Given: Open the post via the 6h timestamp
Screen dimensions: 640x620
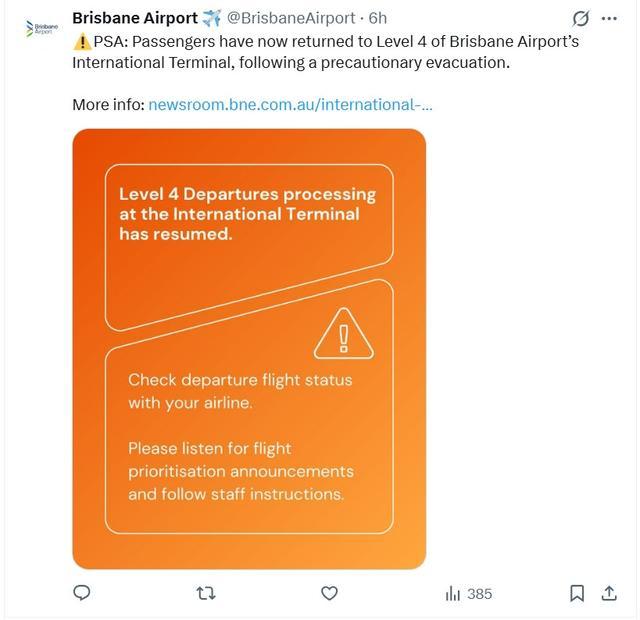Looking at the screenshot, I should (x=378, y=18).
